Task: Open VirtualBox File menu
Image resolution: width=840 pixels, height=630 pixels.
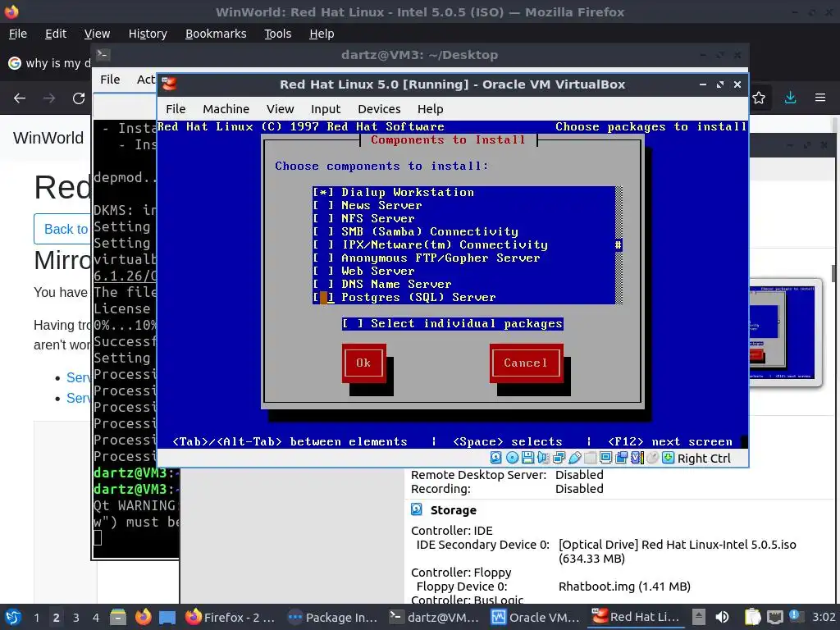Action: [176, 109]
